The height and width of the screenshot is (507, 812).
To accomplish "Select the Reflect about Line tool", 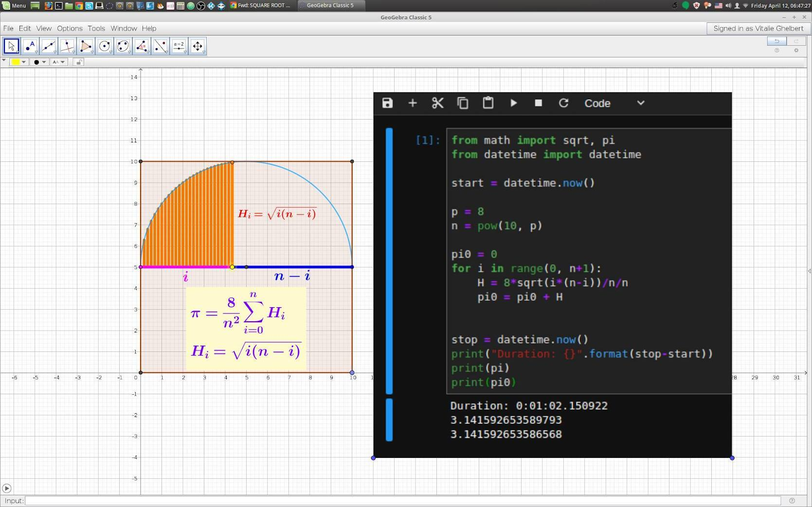I will [160, 46].
